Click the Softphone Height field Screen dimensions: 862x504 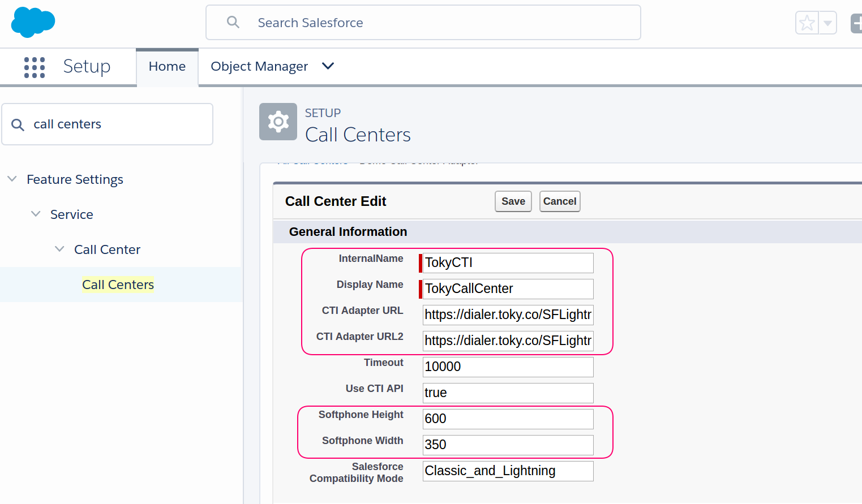[508, 419]
